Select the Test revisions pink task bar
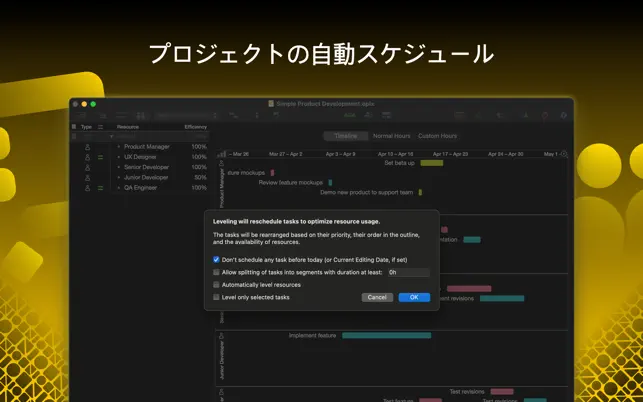Screen dimensions: 643x402 (502, 392)
